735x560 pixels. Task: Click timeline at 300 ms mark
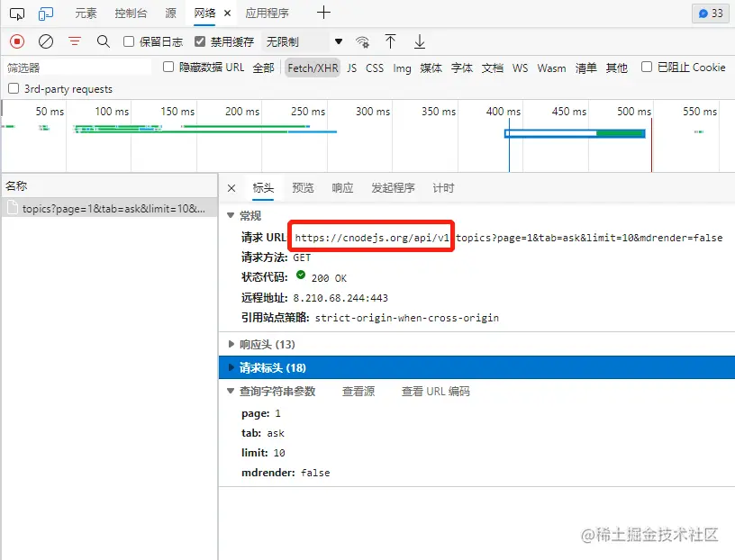(373, 112)
